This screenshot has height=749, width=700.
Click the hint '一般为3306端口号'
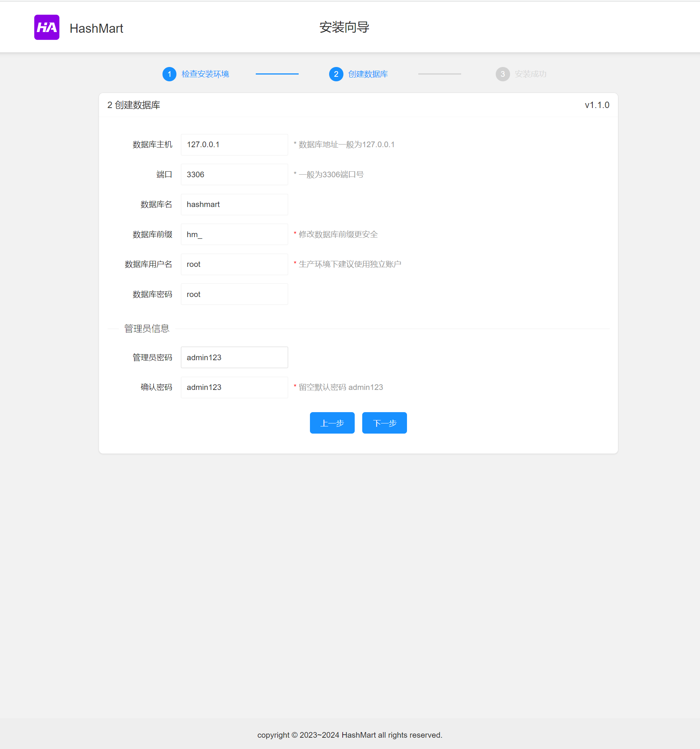(331, 174)
